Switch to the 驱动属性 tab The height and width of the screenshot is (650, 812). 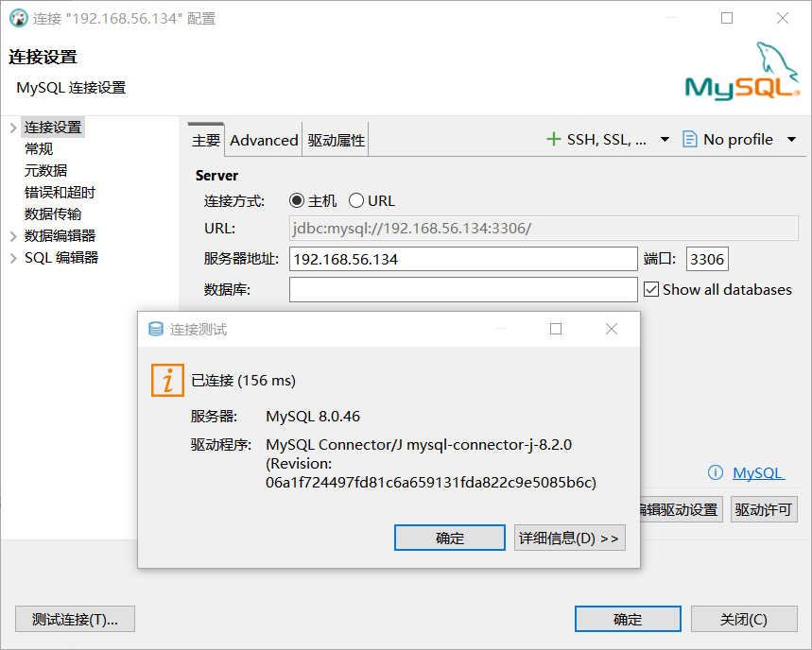(337, 140)
